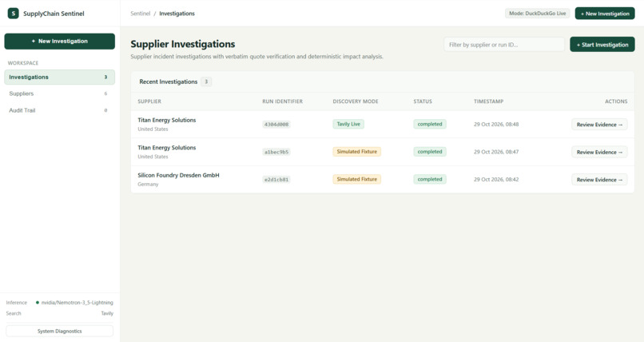
Task: Click the completed status for run 4304d008
Action: coord(430,124)
